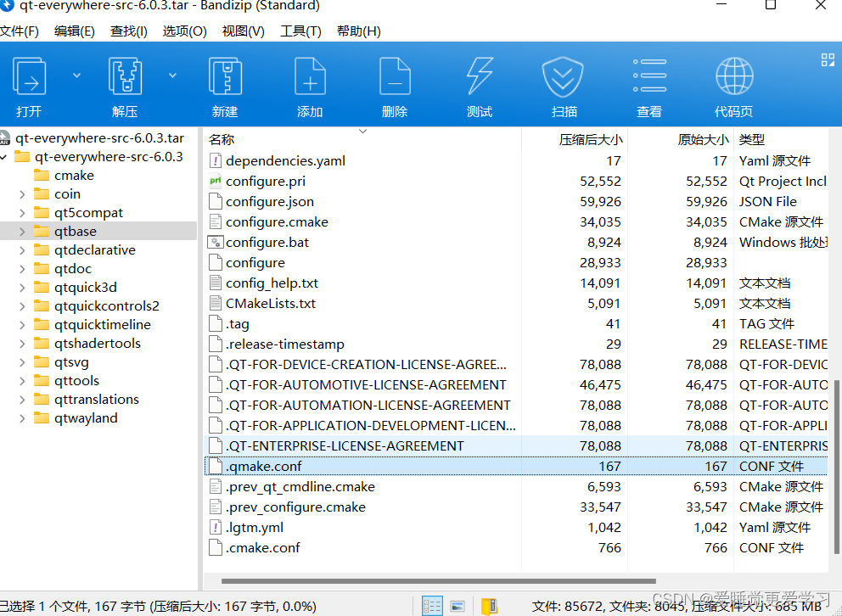Open the 编辑(E) menu
This screenshot has height=616, width=842.
(75, 31)
